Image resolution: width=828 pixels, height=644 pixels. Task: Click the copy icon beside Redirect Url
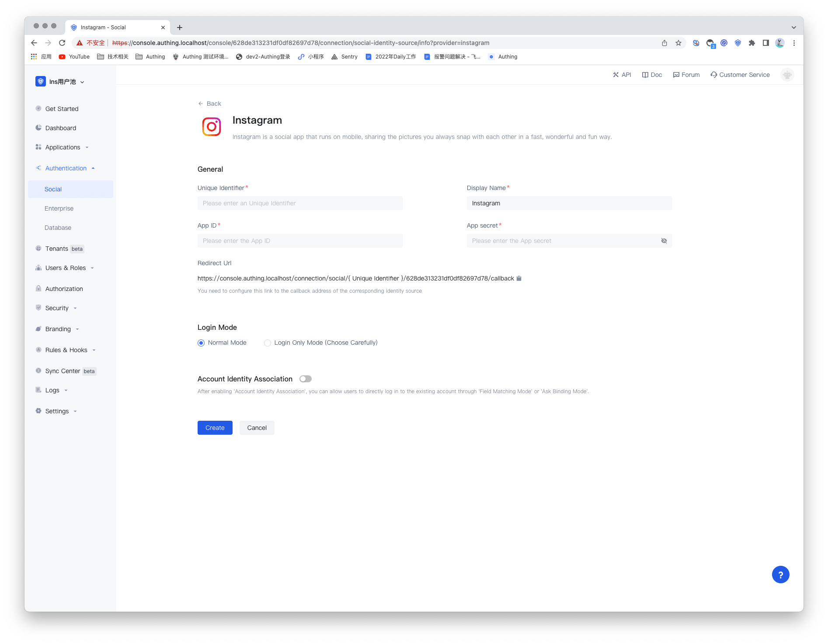(519, 278)
